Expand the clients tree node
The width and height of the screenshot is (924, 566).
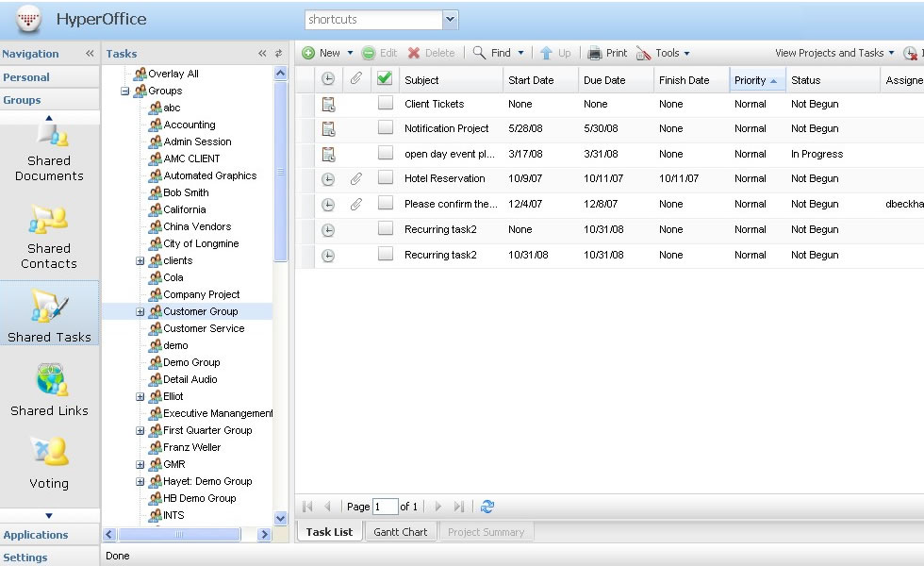[140, 261]
